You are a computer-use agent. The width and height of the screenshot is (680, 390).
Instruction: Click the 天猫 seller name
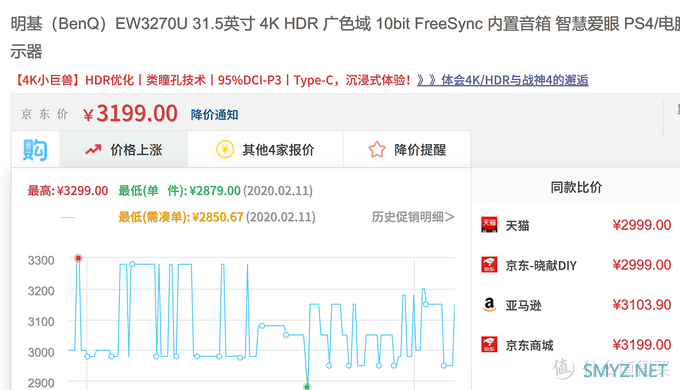point(517,226)
